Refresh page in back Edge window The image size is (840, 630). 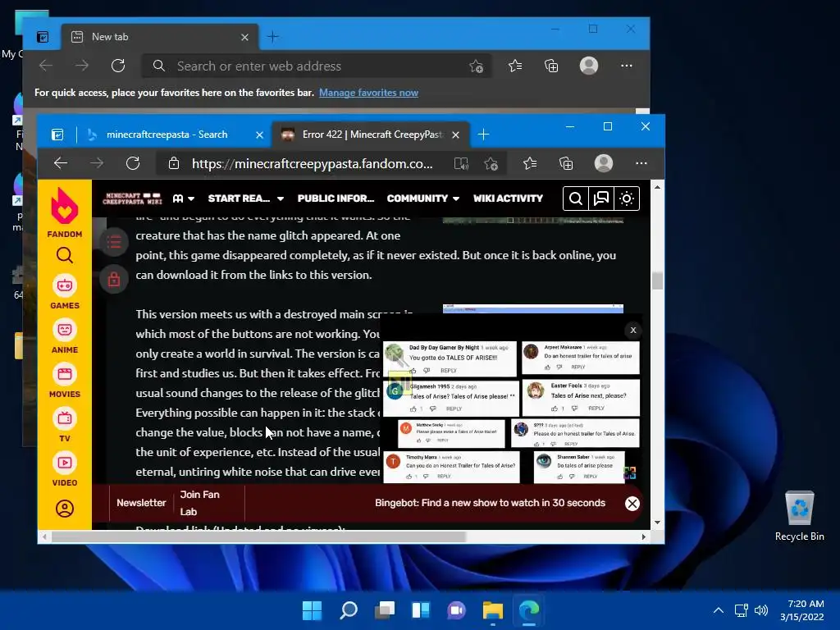(x=118, y=66)
